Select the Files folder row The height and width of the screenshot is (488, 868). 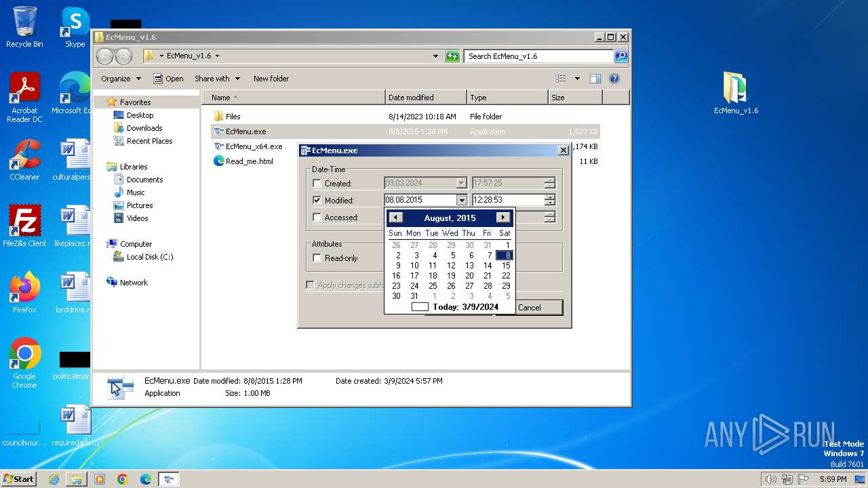(x=406, y=117)
